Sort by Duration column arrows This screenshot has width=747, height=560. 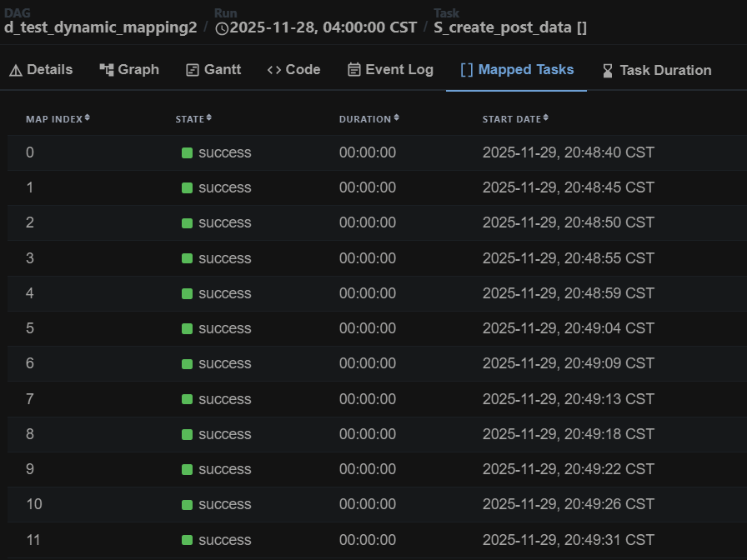point(396,118)
